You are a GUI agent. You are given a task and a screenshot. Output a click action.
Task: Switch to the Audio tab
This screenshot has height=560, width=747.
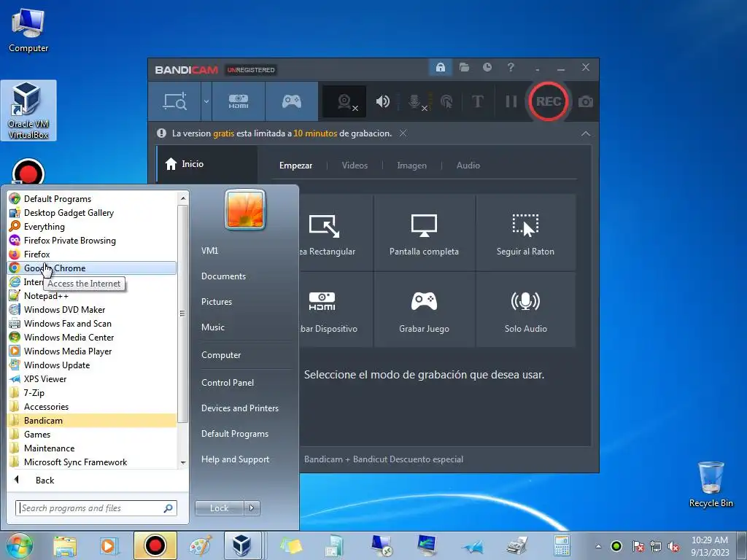[468, 166]
